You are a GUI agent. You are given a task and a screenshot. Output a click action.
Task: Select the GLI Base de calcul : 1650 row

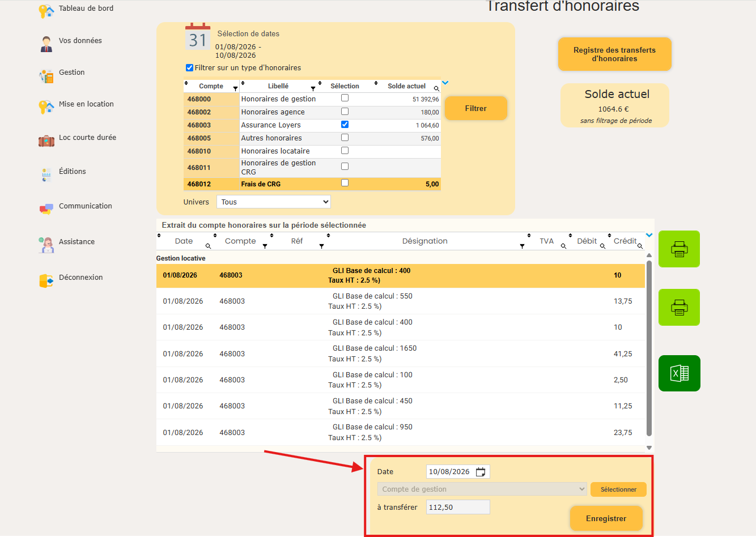[400, 353]
